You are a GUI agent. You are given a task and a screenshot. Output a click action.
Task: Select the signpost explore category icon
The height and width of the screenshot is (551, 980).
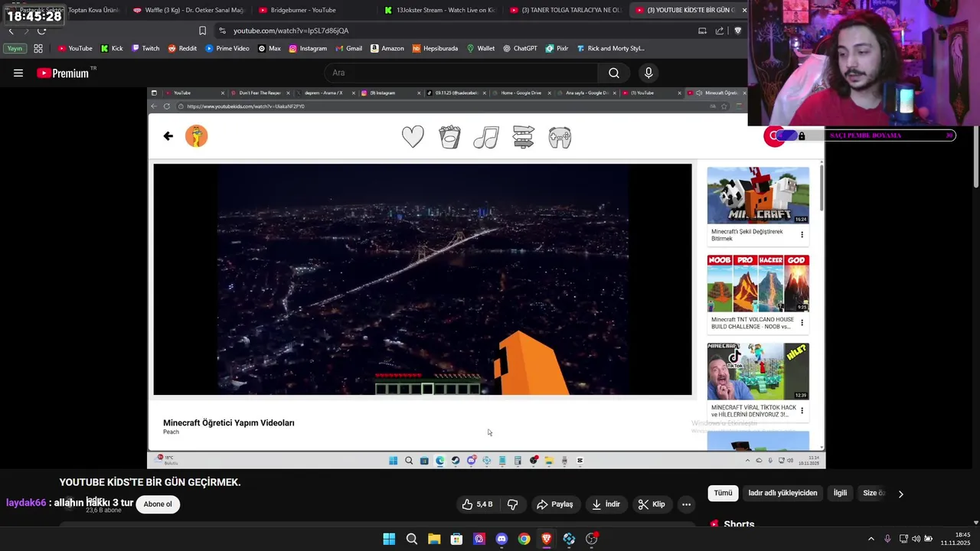523,137
